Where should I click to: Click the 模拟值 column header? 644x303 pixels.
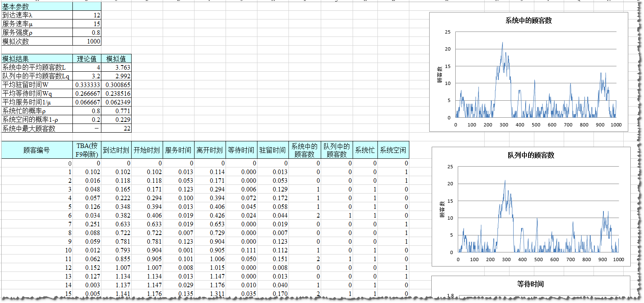click(x=116, y=59)
